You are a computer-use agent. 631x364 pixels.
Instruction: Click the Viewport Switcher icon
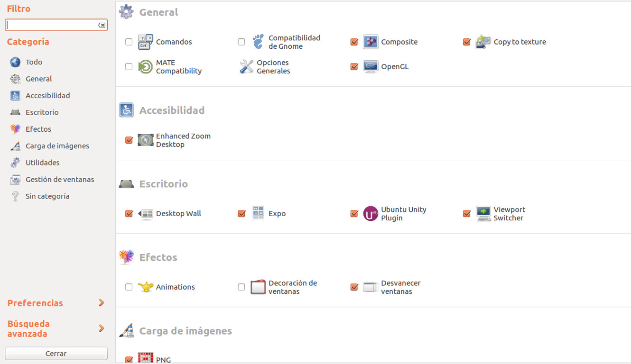coord(483,213)
